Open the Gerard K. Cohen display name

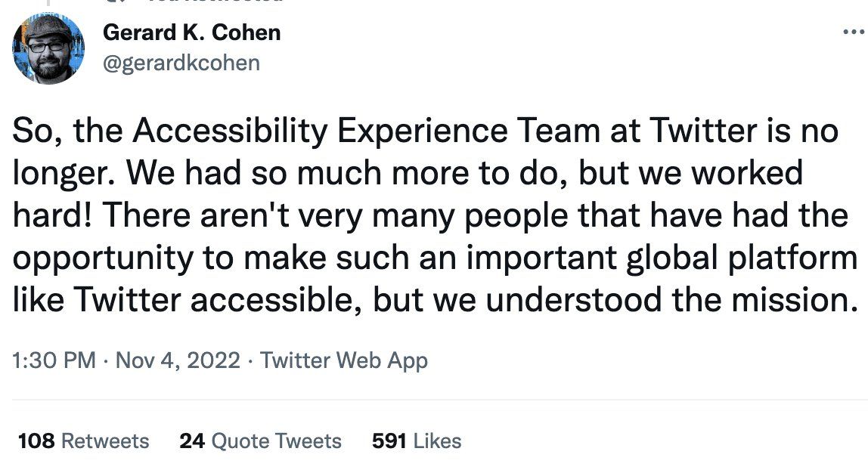coord(191,32)
